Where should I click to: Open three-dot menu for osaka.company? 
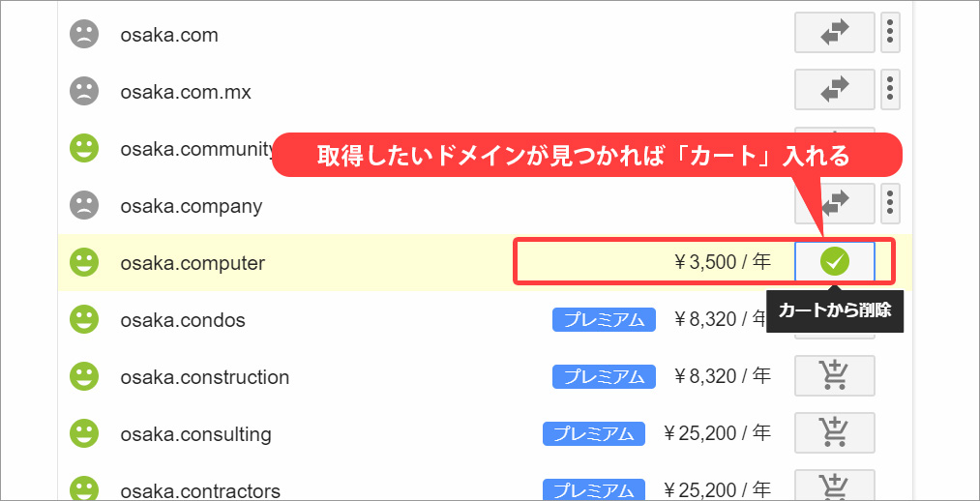coord(890,204)
